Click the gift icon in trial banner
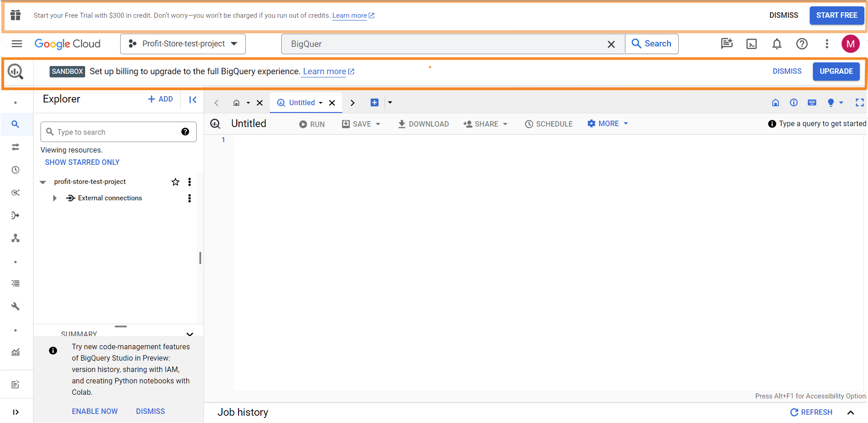This screenshot has width=868, height=423. (15, 15)
